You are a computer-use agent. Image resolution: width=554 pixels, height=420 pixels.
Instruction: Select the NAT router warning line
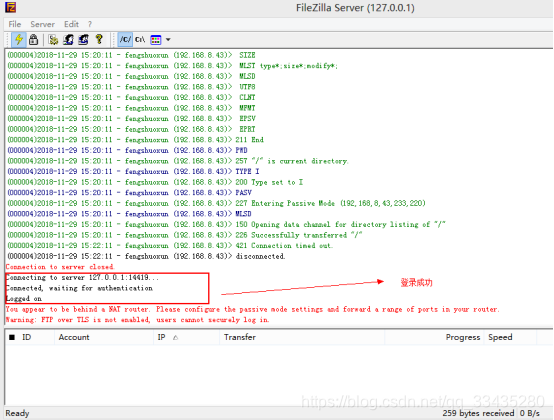[252, 309]
